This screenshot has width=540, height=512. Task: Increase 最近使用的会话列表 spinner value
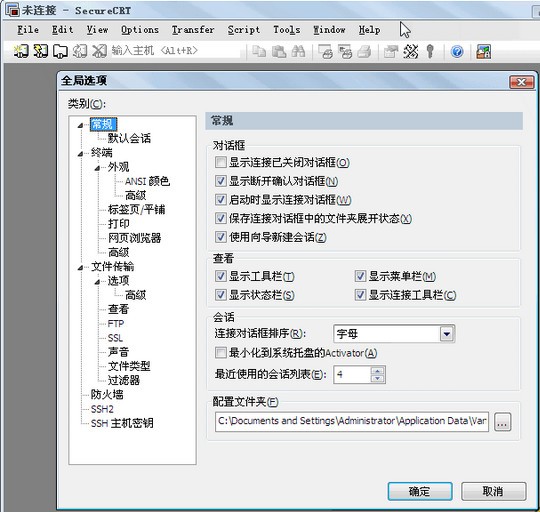(x=378, y=371)
